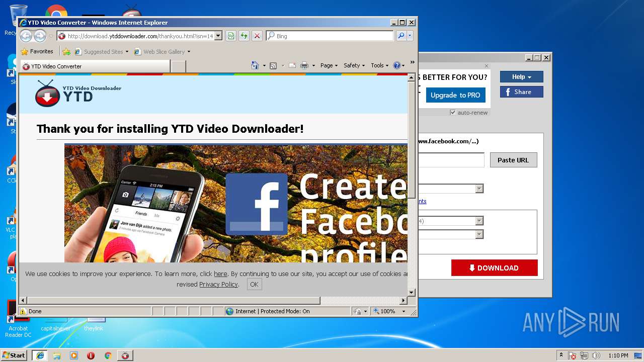Open the Privacy Policy link

click(x=218, y=284)
